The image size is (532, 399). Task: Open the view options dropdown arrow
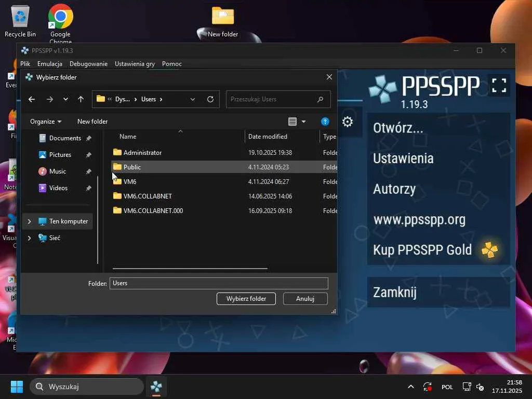pyautogui.click(x=303, y=122)
